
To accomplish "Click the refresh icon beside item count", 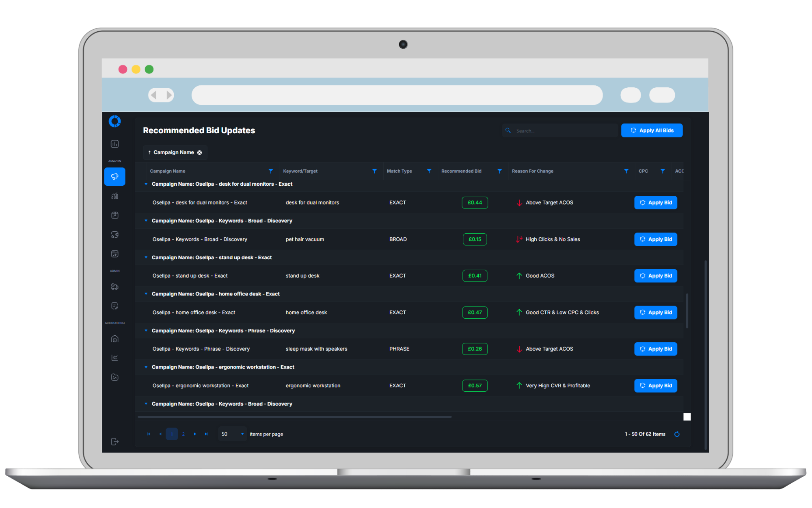I will pyautogui.click(x=677, y=434).
